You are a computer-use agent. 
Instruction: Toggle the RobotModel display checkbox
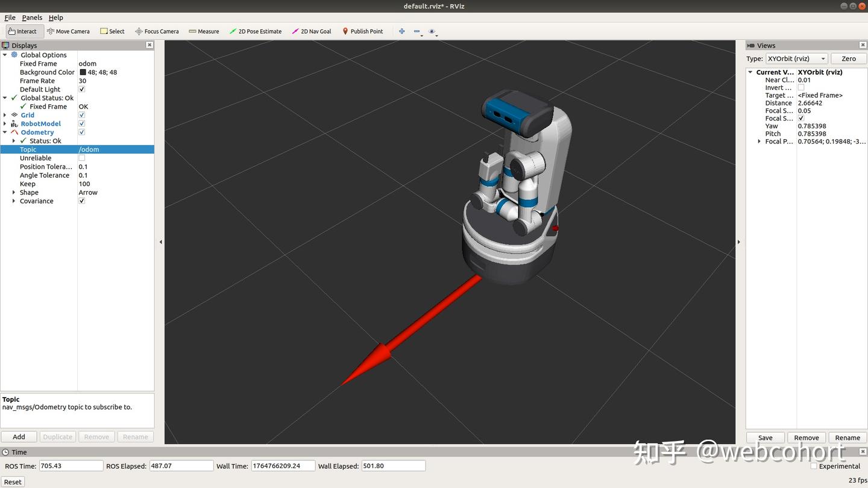[x=82, y=124]
